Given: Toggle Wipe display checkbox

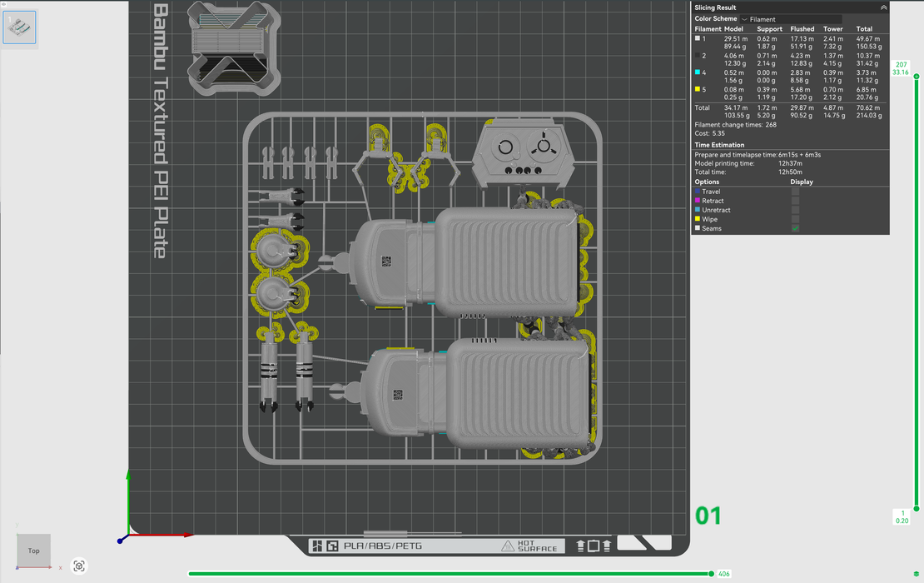Looking at the screenshot, I should point(795,219).
